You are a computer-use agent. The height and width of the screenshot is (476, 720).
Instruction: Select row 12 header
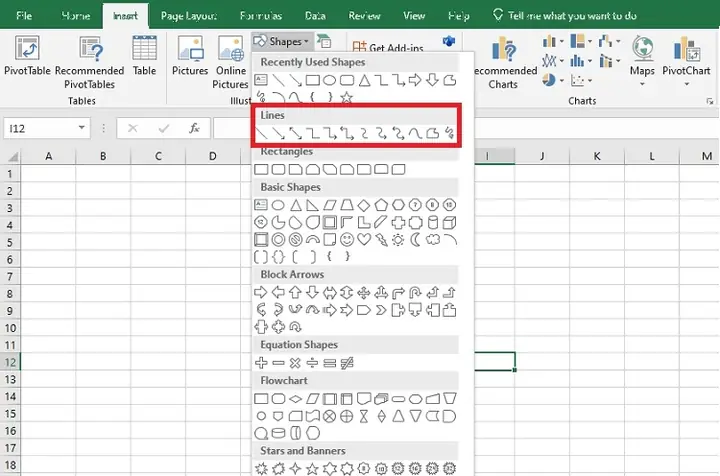pyautogui.click(x=10, y=362)
